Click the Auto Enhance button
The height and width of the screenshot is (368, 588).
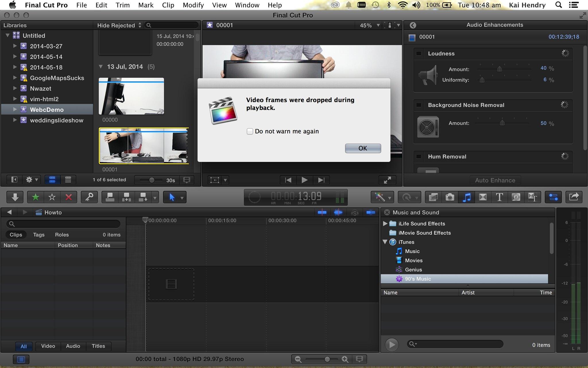click(x=495, y=180)
